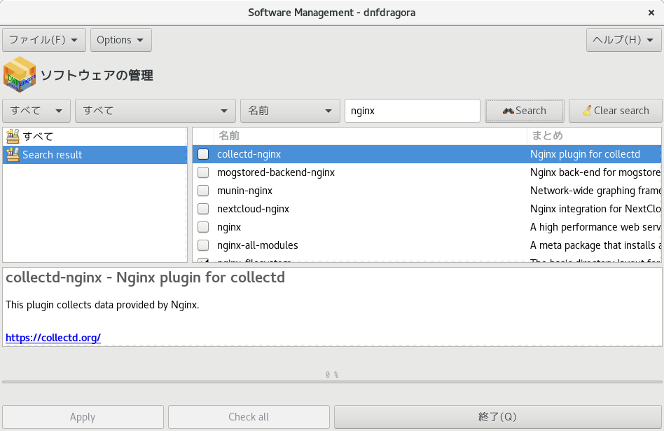Click binoculars icon on the Search button
This screenshot has width=664, height=431.
click(x=508, y=111)
